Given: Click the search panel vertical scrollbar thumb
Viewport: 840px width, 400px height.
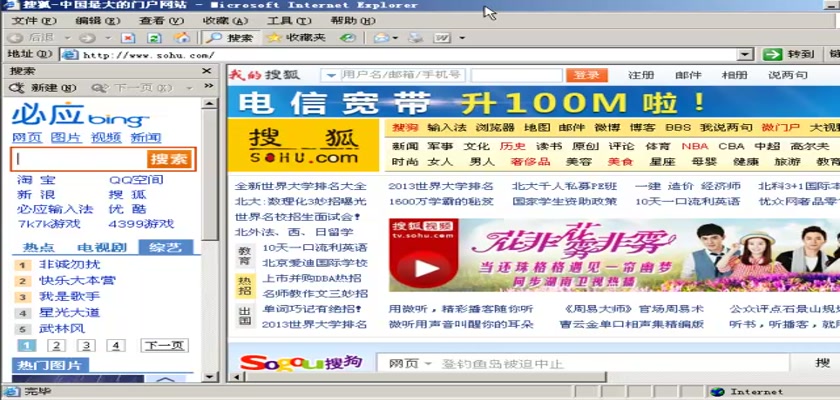Looking at the screenshot, I should pos(209,174).
